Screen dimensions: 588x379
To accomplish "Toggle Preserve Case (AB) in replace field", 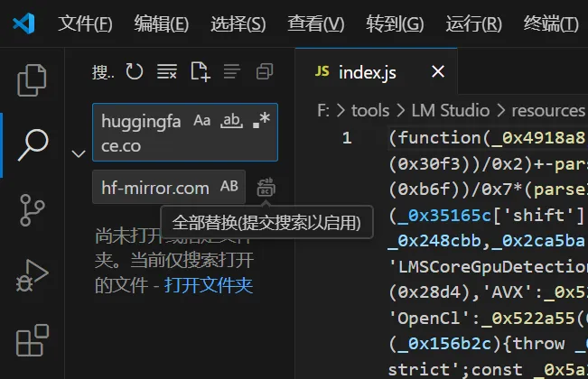I will (x=229, y=186).
